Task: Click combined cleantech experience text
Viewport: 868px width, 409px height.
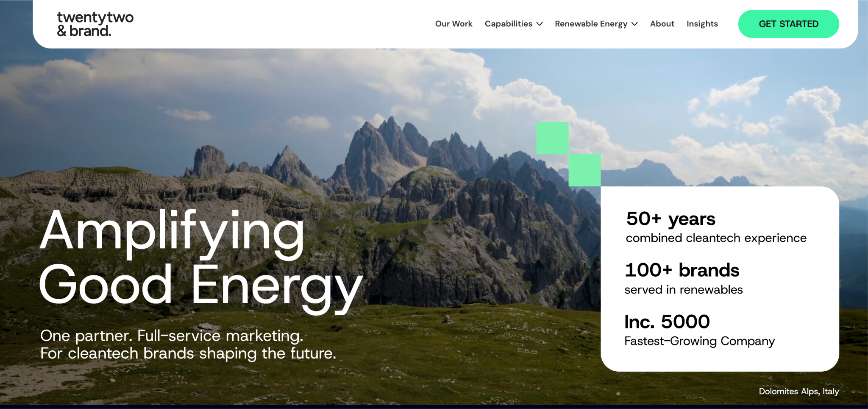Action: pos(716,238)
